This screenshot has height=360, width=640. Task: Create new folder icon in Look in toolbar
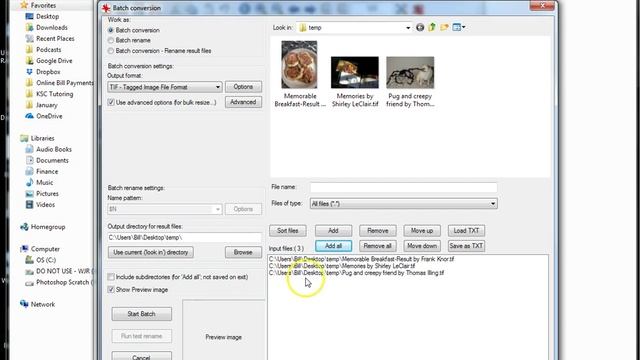point(444,27)
